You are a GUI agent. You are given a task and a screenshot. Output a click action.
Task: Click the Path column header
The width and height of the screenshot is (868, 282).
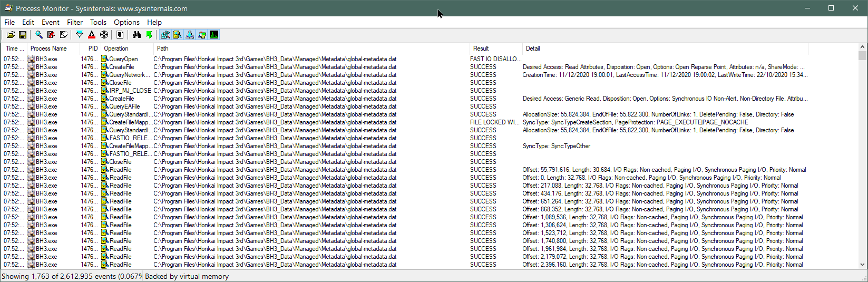[x=311, y=48]
